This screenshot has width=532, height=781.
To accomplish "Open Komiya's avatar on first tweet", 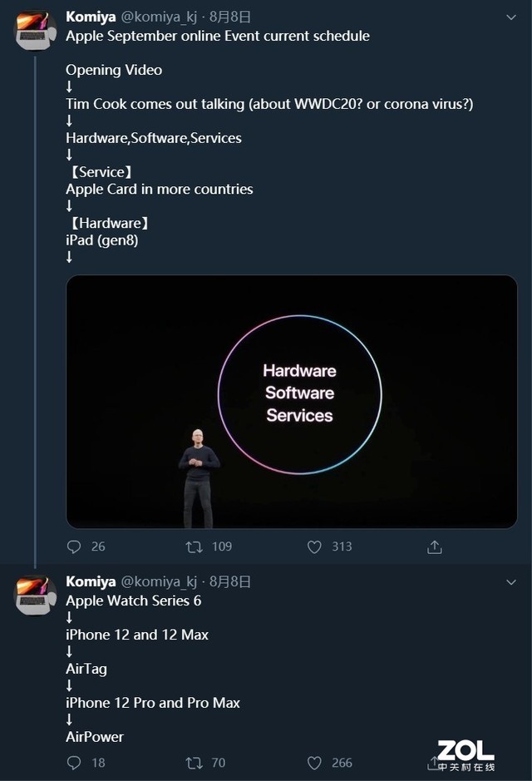I will [36, 30].
